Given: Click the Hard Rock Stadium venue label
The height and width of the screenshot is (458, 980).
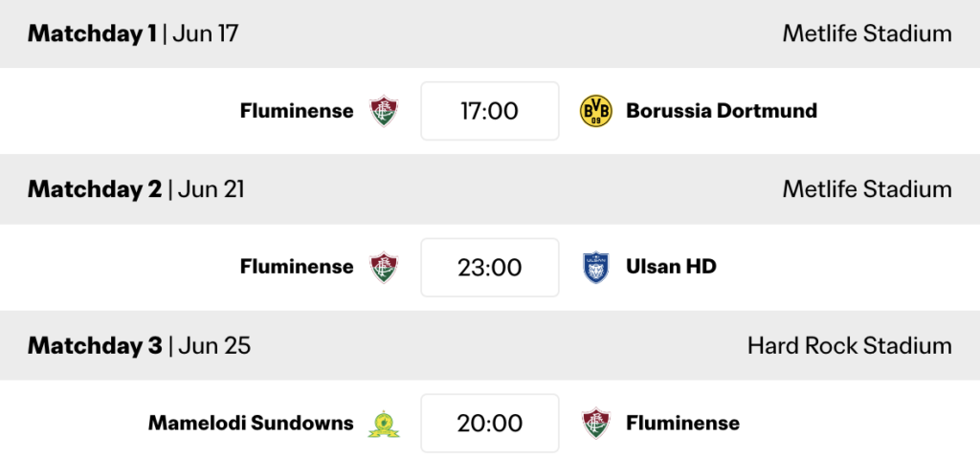Looking at the screenshot, I should pos(850,345).
